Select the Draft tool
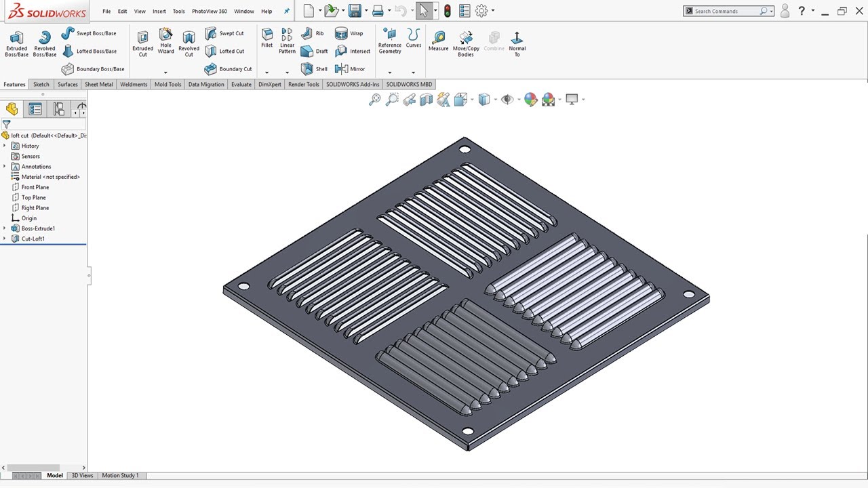Image resolution: width=868 pixels, height=488 pixels. 314,51
